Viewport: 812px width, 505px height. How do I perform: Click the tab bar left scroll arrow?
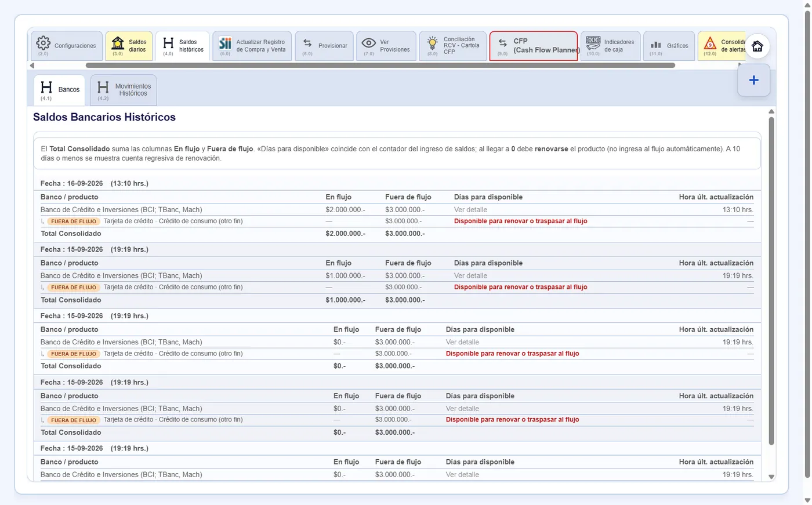coord(32,66)
